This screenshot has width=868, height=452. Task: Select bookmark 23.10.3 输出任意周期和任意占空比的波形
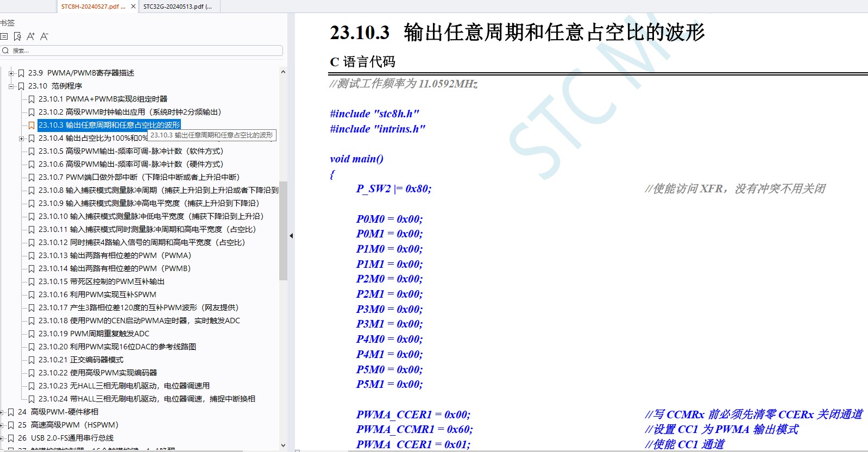tap(109, 125)
